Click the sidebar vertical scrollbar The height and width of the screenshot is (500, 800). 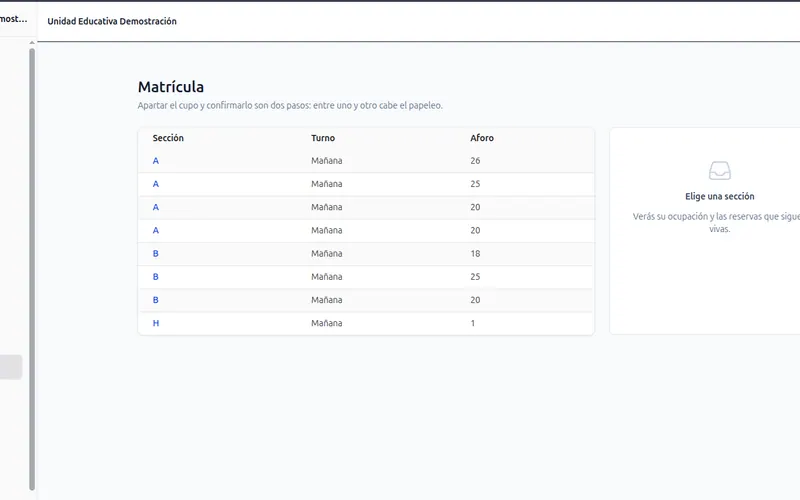tap(32, 269)
